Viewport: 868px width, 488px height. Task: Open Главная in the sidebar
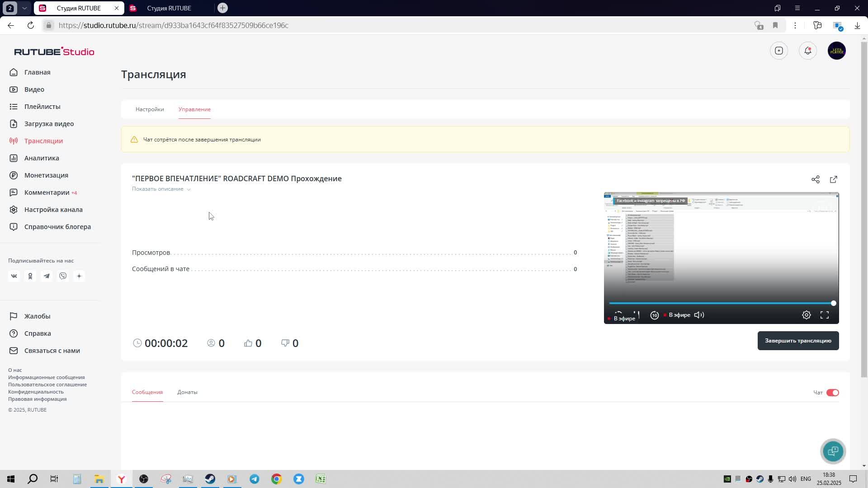[37, 72]
